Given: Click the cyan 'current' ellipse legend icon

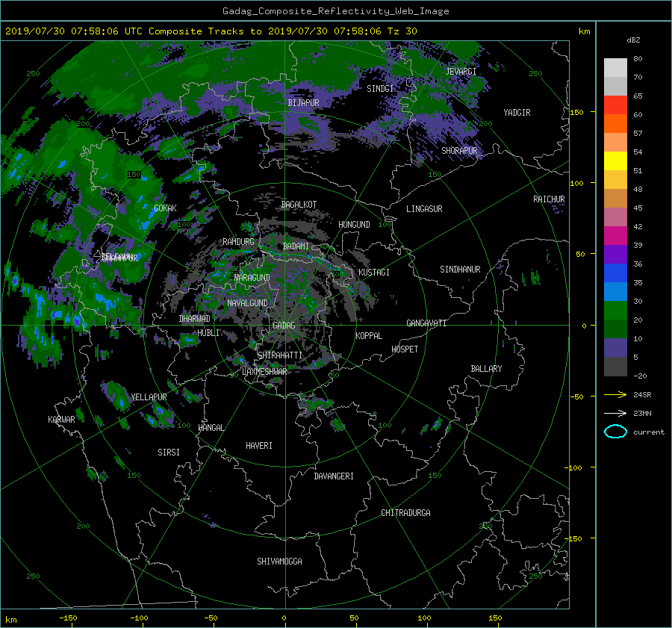Looking at the screenshot, I should click(x=615, y=432).
